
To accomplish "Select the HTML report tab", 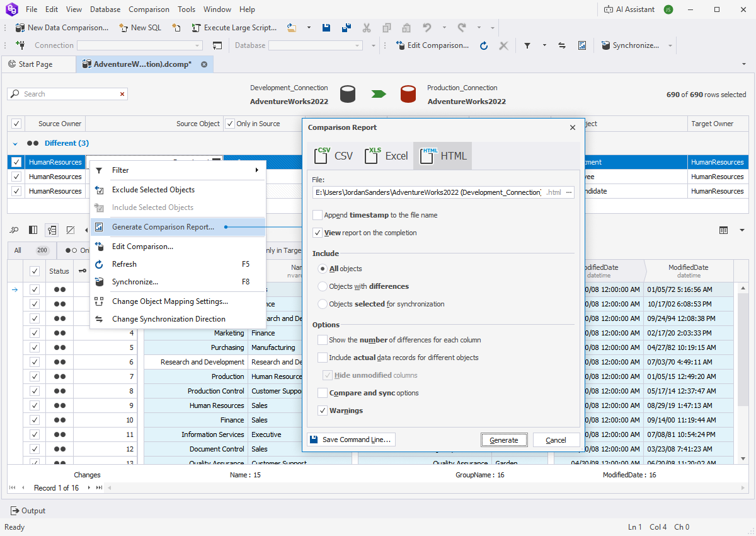I will pos(443,156).
